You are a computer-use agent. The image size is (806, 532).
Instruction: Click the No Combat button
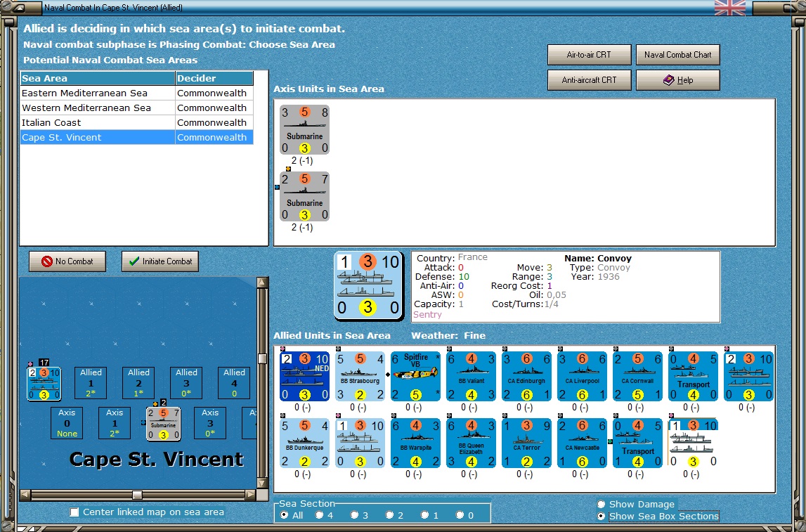click(67, 261)
